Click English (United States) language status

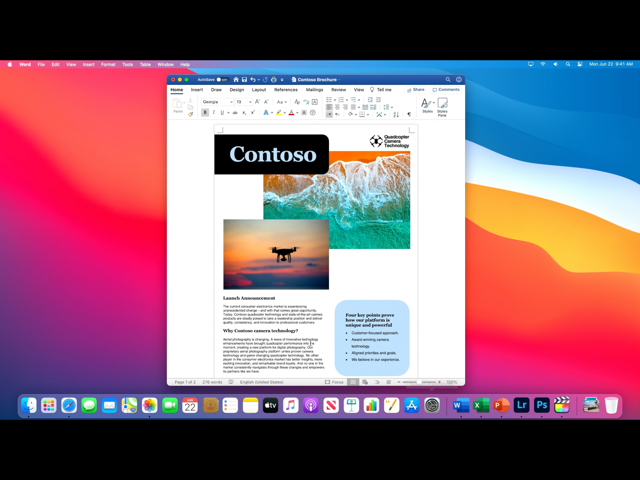point(261,382)
